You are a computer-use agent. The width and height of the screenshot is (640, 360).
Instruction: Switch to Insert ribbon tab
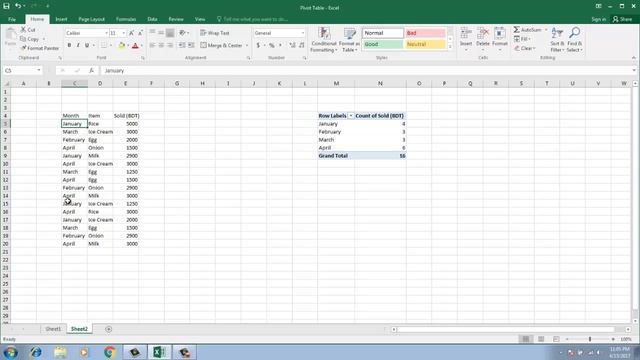tap(61, 19)
